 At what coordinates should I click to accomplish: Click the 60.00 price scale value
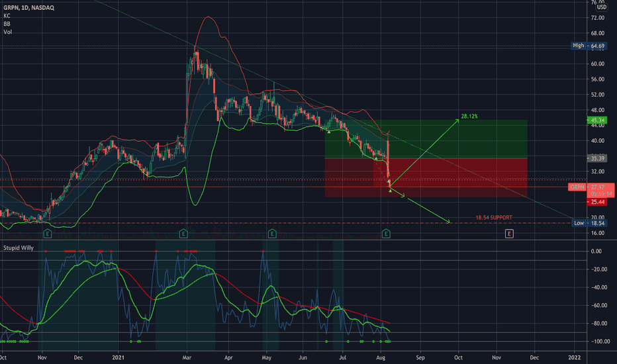pos(597,64)
